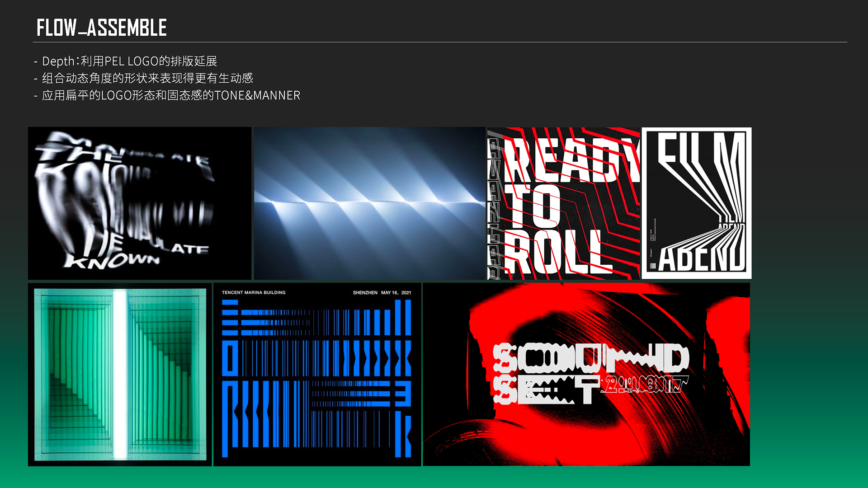This screenshot has width=868, height=488.
Task: Click the FILM ABEND poster
Action: click(696, 203)
